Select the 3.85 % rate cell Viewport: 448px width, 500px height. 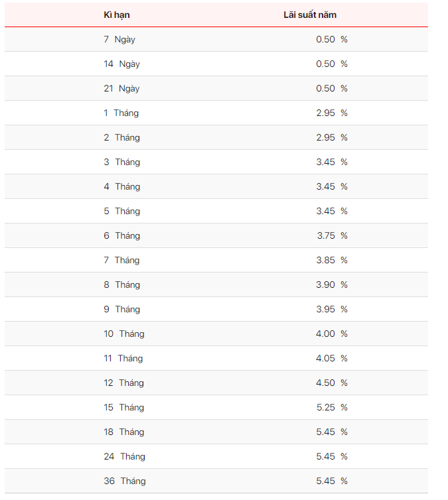[332, 260]
